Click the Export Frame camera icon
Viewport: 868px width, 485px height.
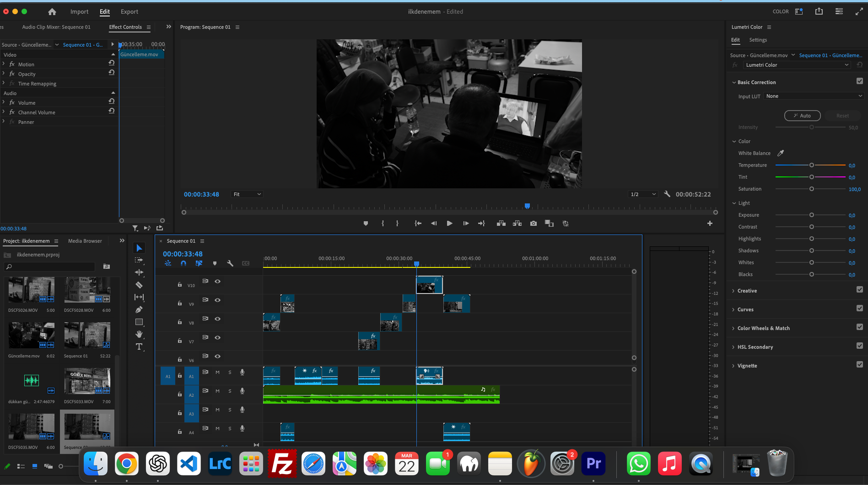[534, 224]
